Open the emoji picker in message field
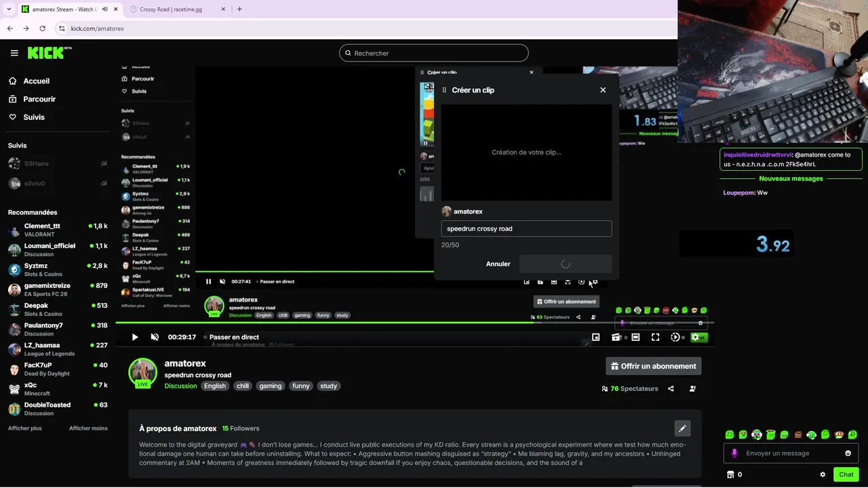868x488 pixels. 848,453
